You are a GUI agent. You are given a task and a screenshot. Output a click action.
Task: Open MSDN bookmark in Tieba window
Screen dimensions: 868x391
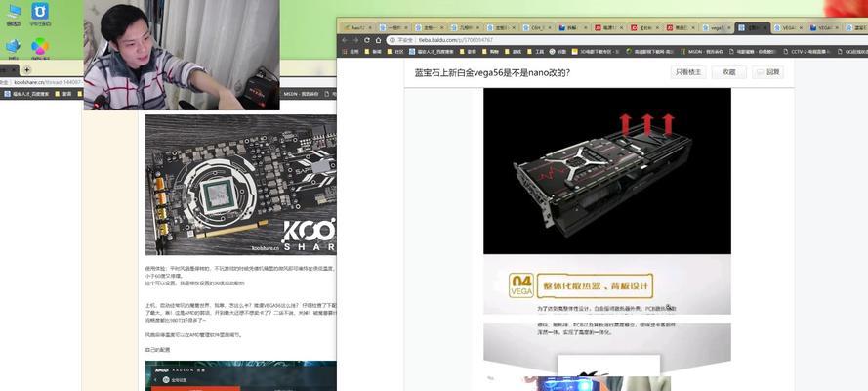(x=701, y=52)
